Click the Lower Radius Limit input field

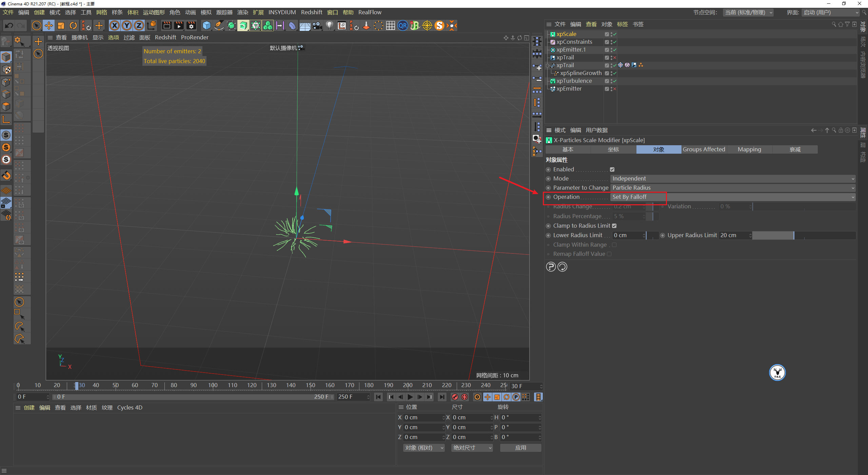pos(629,235)
